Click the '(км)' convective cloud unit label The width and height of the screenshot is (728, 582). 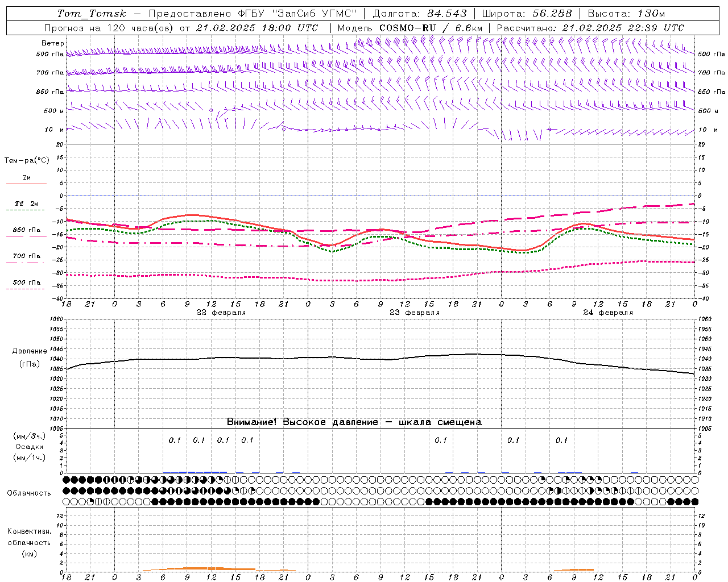coord(29,554)
